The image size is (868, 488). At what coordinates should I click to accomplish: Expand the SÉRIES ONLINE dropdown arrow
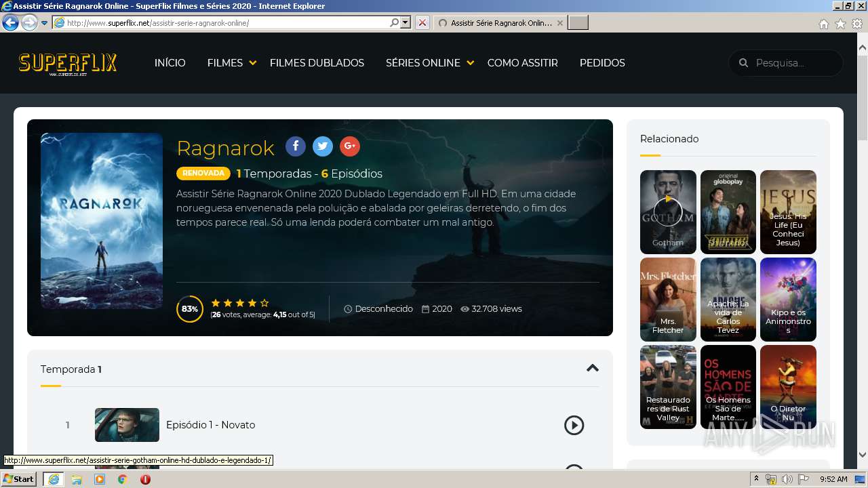point(471,63)
